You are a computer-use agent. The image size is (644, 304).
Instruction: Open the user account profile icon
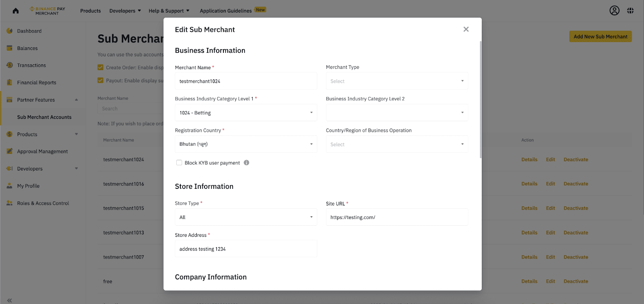click(x=614, y=11)
